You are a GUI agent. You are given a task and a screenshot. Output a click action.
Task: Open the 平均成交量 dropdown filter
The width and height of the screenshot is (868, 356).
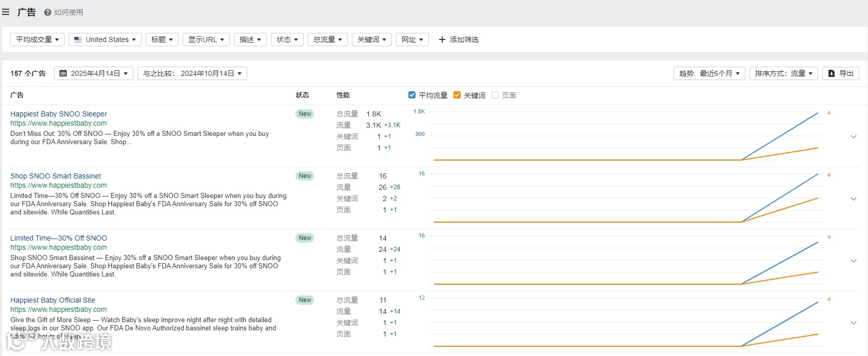[x=37, y=39]
